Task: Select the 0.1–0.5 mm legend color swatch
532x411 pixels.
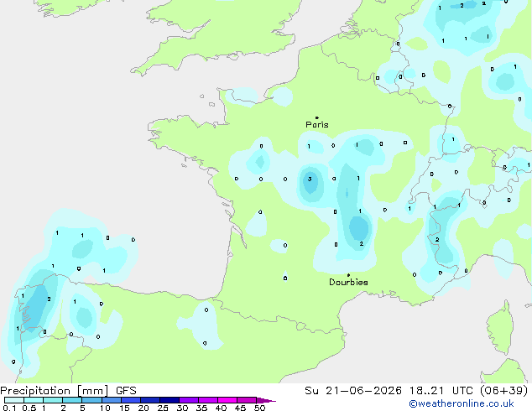Action: 14,400
